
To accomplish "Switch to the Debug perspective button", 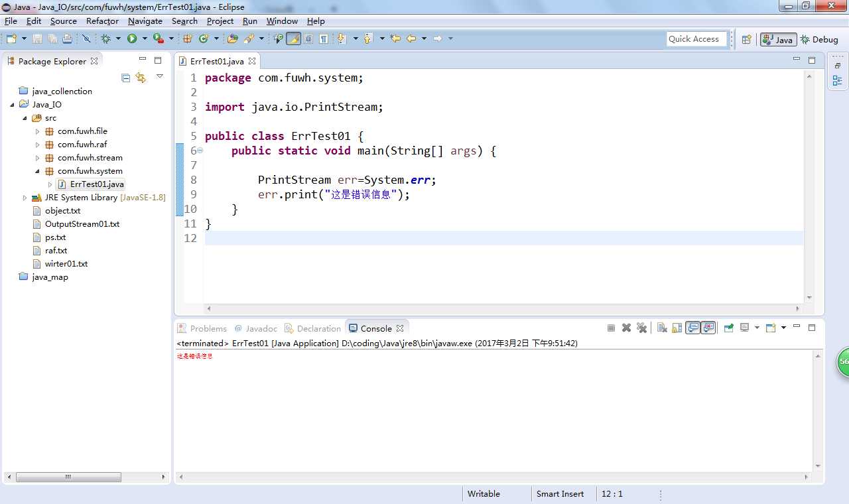I will click(820, 39).
